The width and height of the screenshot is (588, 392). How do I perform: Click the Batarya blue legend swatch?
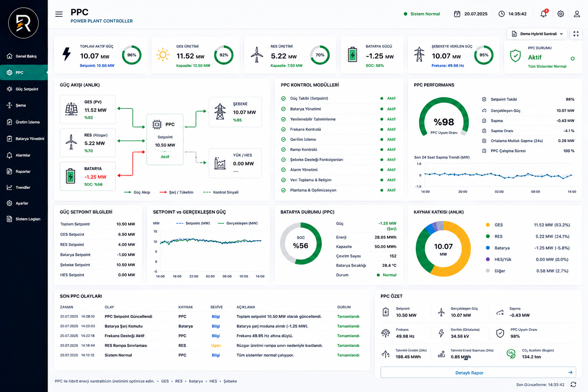[x=488, y=248]
